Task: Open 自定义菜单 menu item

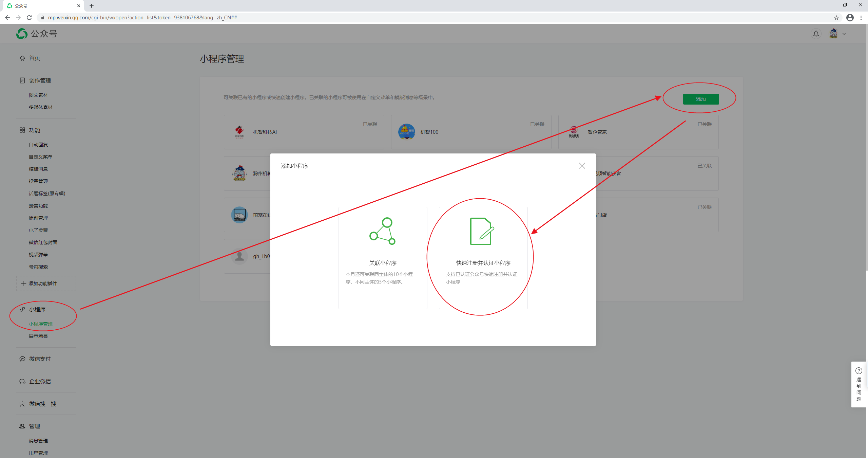Action: (x=41, y=157)
